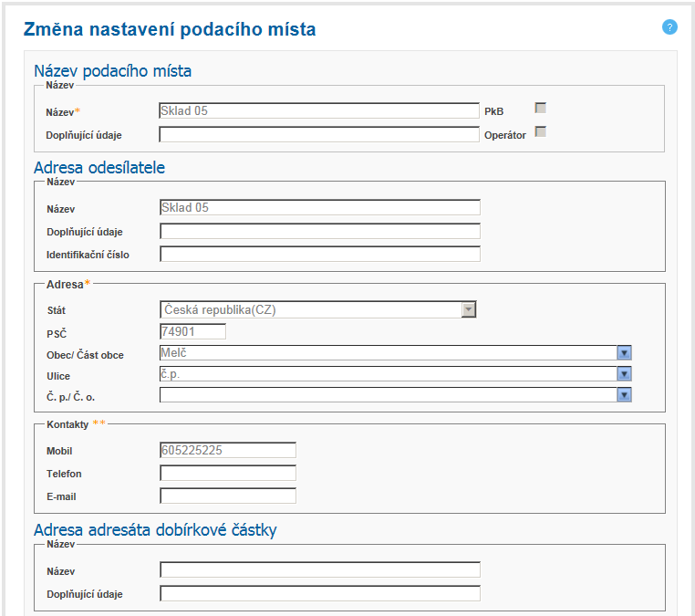Click sender's Doplňující údaje input
The image size is (695, 616).
pos(319,231)
